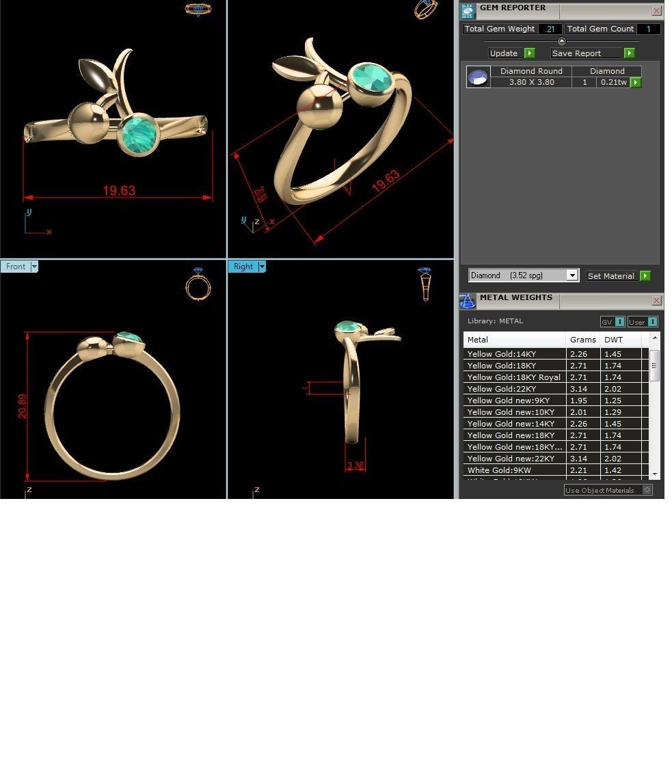Click the green arrow beside Save Report
This screenshot has width=672, height=784.
tap(630, 53)
